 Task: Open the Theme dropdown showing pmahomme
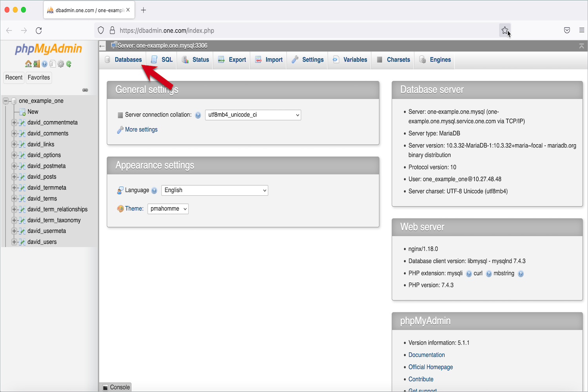pyautogui.click(x=168, y=209)
